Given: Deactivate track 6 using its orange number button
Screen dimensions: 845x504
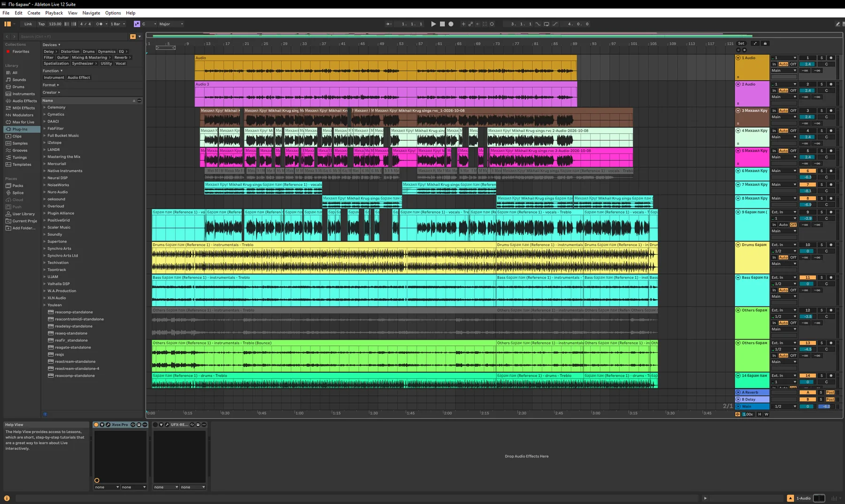Looking at the screenshot, I should click(x=807, y=171).
